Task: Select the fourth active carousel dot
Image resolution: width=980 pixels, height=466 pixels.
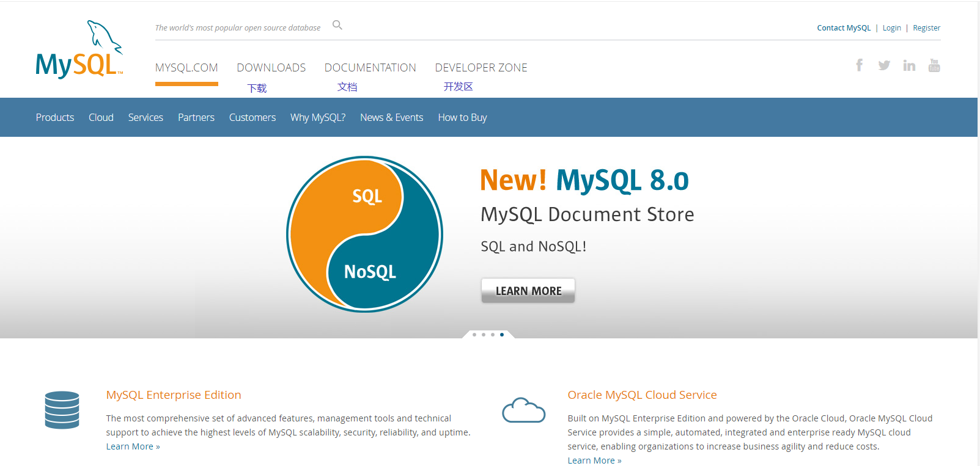Action: pyautogui.click(x=502, y=335)
